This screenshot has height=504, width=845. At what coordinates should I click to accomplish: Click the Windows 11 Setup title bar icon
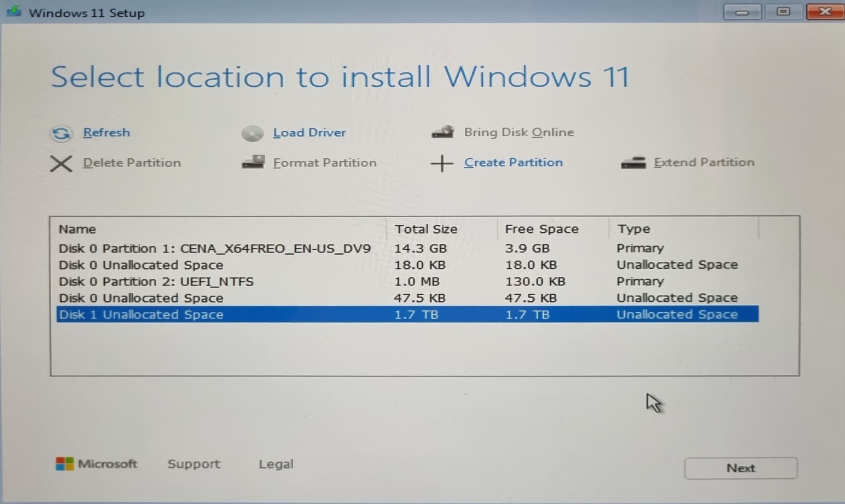14,11
